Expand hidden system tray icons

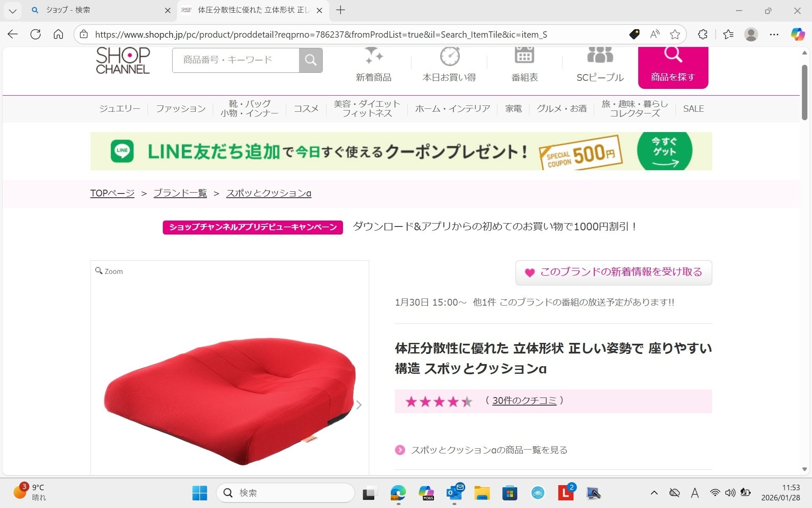(x=654, y=493)
